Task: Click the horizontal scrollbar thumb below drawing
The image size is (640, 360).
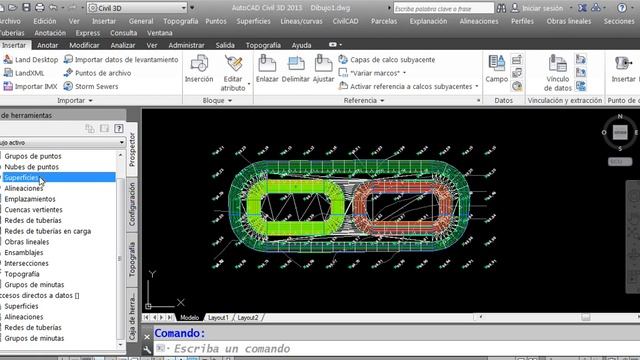Action: pos(586,317)
